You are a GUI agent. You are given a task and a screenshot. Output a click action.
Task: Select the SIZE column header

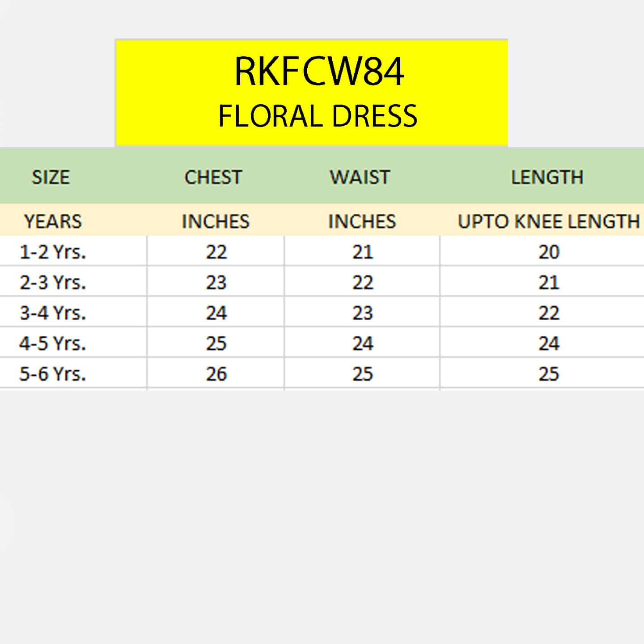(x=51, y=177)
